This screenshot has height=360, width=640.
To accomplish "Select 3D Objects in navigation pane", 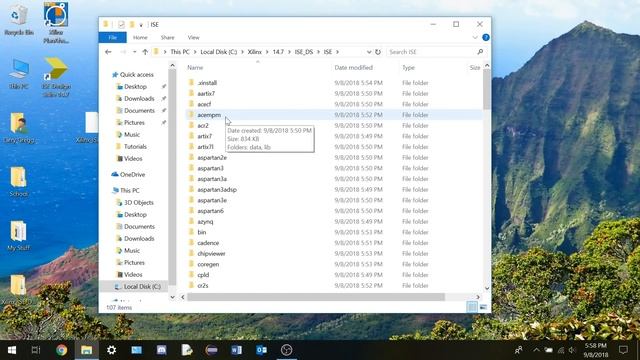I will 138,202.
